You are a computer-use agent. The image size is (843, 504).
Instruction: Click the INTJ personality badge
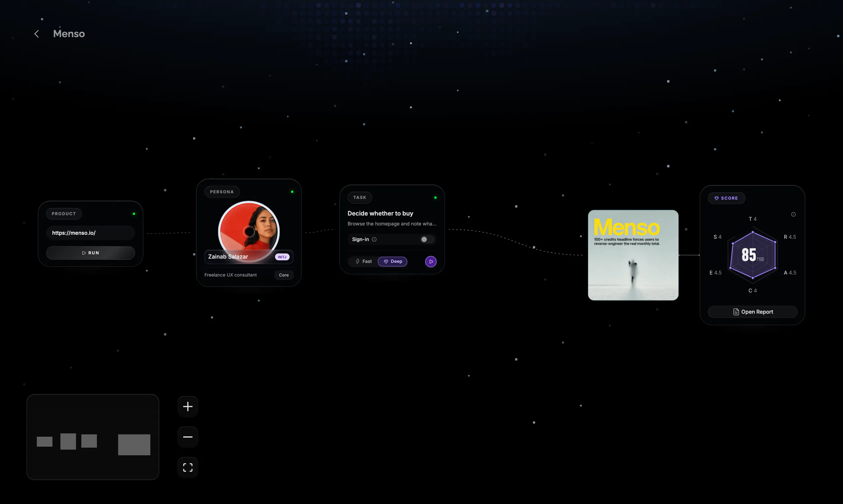[282, 257]
